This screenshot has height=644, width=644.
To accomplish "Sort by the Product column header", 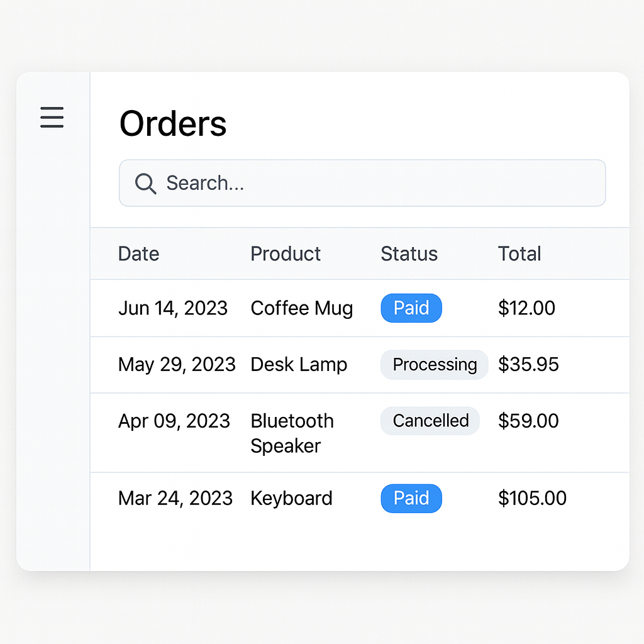I will pyautogui.click(x=286, y=254).
